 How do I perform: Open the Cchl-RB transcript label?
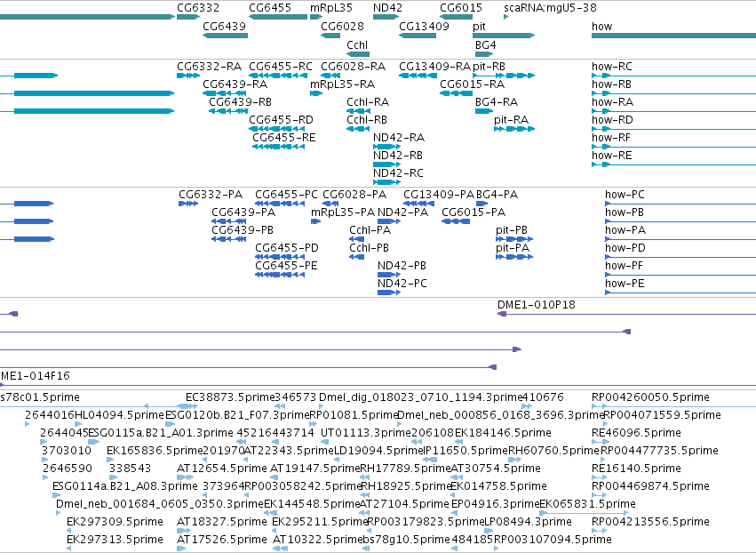(367, 120)
